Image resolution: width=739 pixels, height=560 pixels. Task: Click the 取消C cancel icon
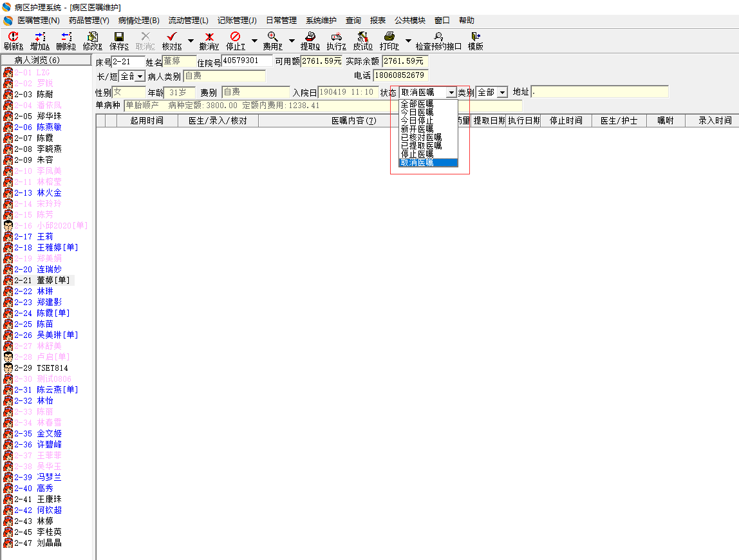point(145,37)
